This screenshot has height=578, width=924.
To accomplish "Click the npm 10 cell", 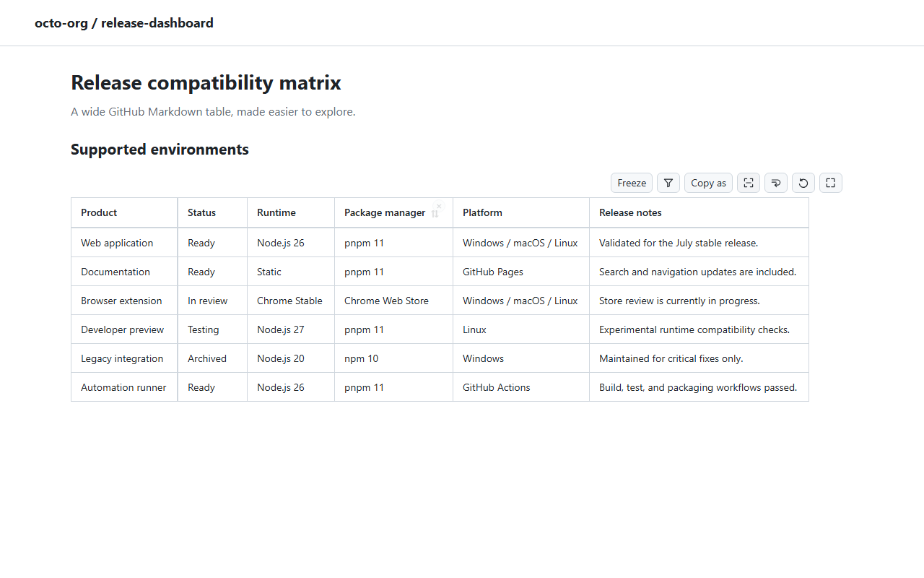I will (x=393, y=358).
